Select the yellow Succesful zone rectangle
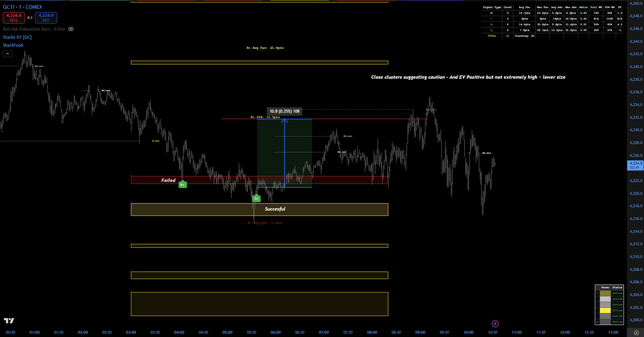Image resolution: width=644 pixels, height=337 pixels. 259,209
